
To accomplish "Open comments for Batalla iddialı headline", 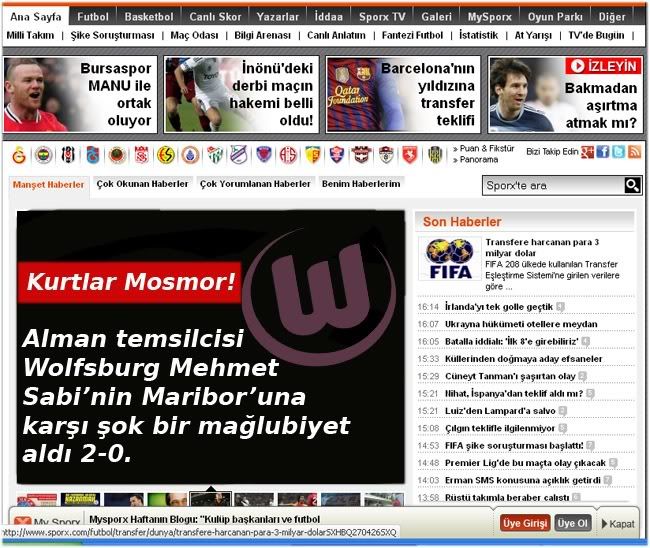I will tap(585, 342).
